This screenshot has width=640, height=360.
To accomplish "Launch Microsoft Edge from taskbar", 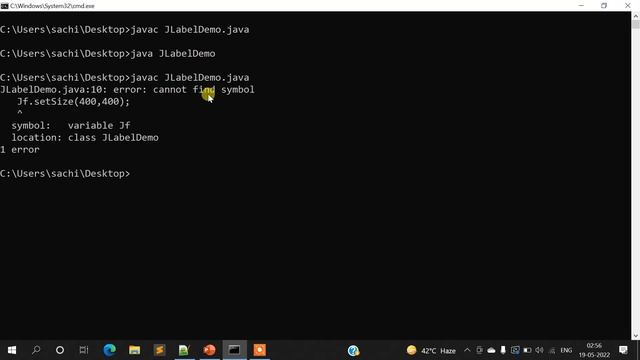I will coord(109,350).
